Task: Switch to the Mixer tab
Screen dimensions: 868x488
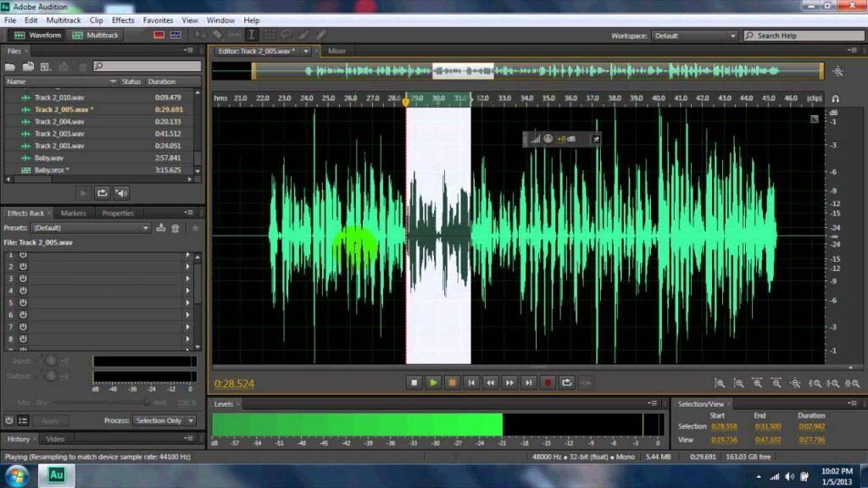Action: [337, 51]
